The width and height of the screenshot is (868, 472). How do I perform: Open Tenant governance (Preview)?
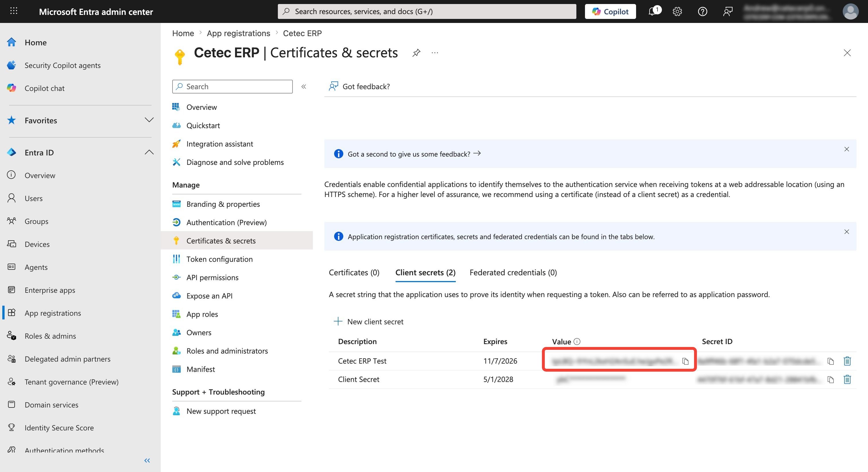click(x=71, y=382)
